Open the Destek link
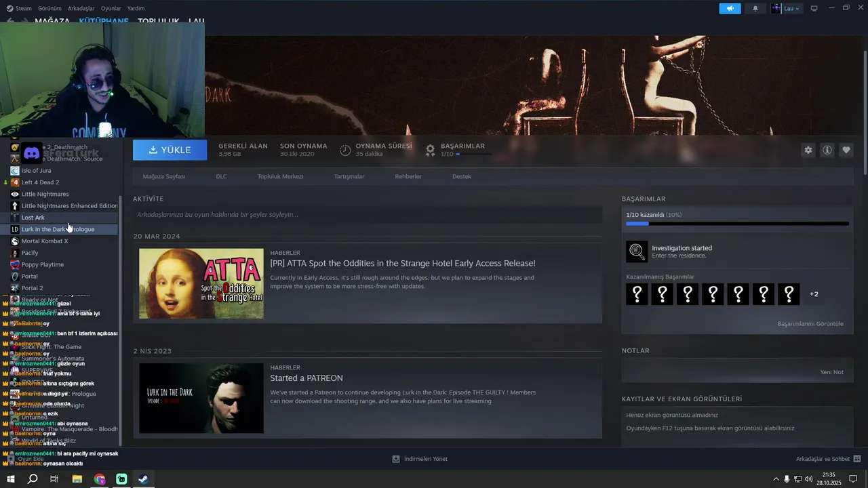 click(462, 176)
